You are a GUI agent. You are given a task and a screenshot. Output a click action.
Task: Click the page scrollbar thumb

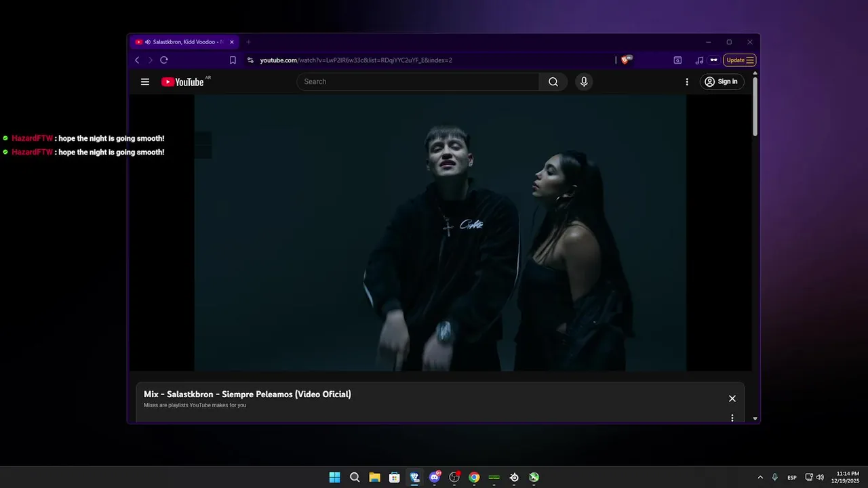coord(755,107)
